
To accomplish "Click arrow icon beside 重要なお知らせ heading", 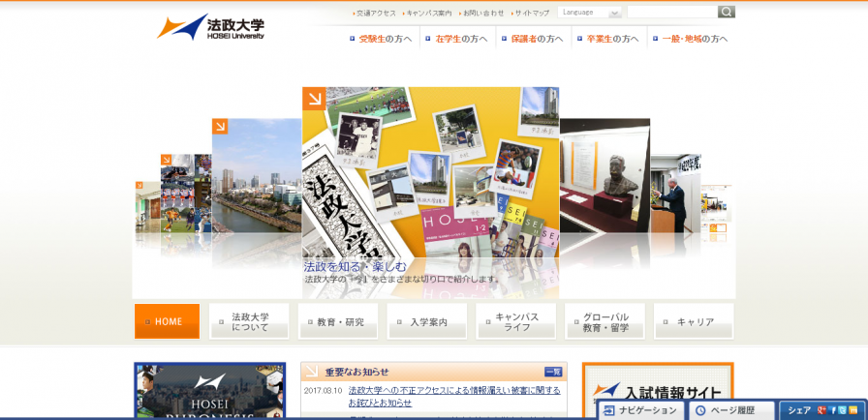I will [312, 371].
